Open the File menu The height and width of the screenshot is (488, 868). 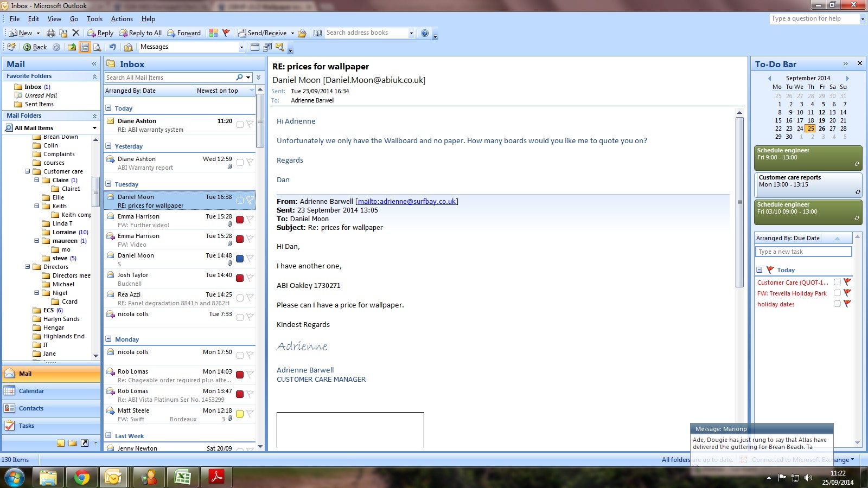click(15, 19)
